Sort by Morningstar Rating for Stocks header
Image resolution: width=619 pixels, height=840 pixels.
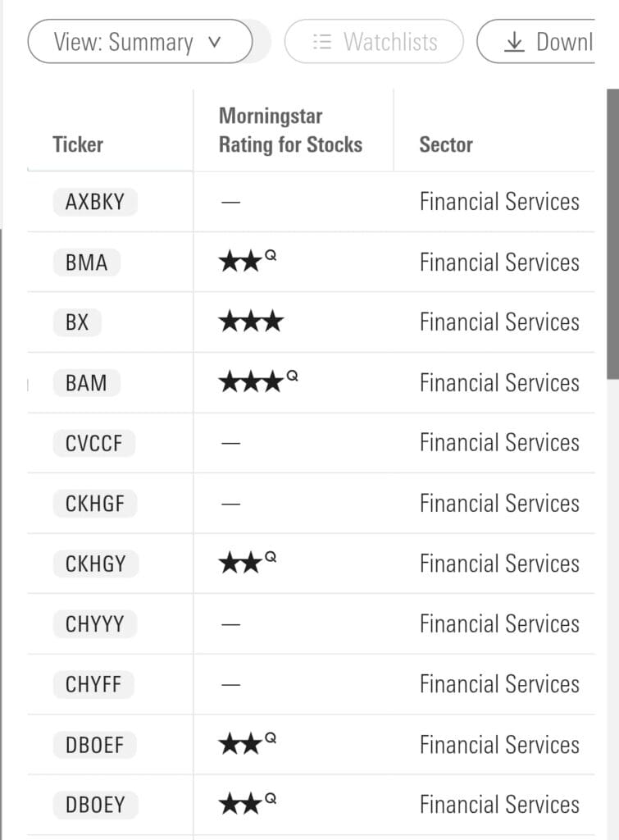[x=290, y=130]
